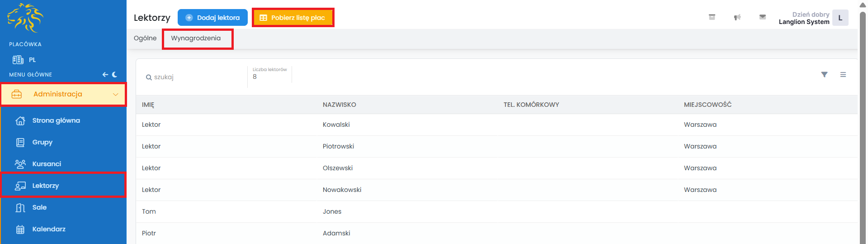Click the archive box icon in header
This screenshot has height=244, width=868.
(712, 17)
